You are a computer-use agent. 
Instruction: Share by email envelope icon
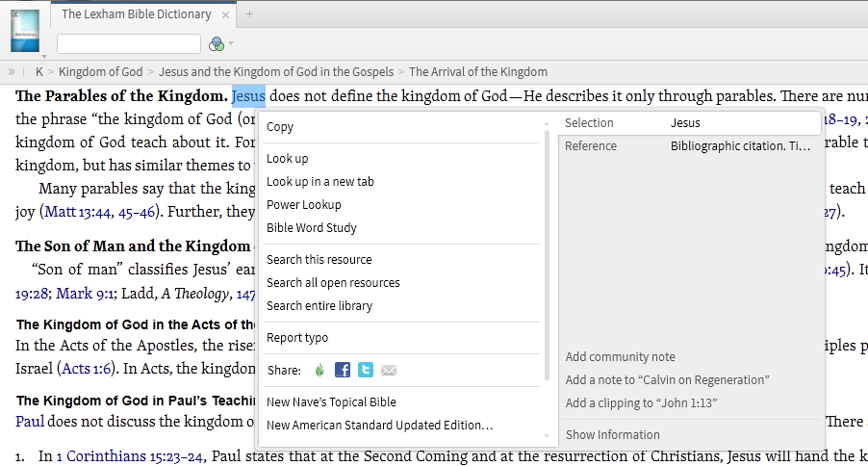click(x=389, y=370)
